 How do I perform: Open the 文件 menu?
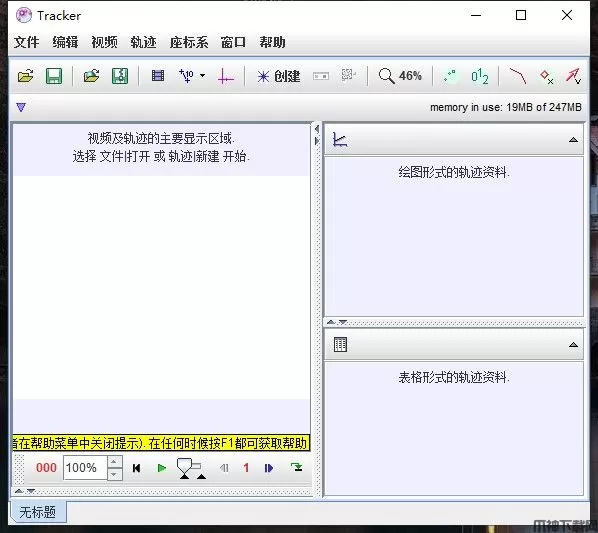coord(26,42)
